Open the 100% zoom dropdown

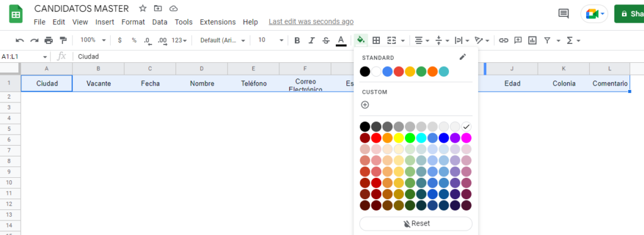93,40
